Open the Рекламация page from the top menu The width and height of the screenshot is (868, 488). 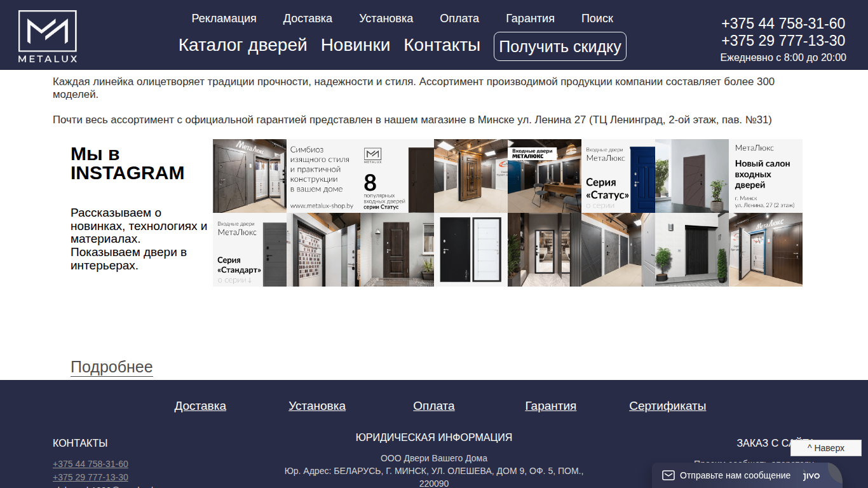point(224,18)
